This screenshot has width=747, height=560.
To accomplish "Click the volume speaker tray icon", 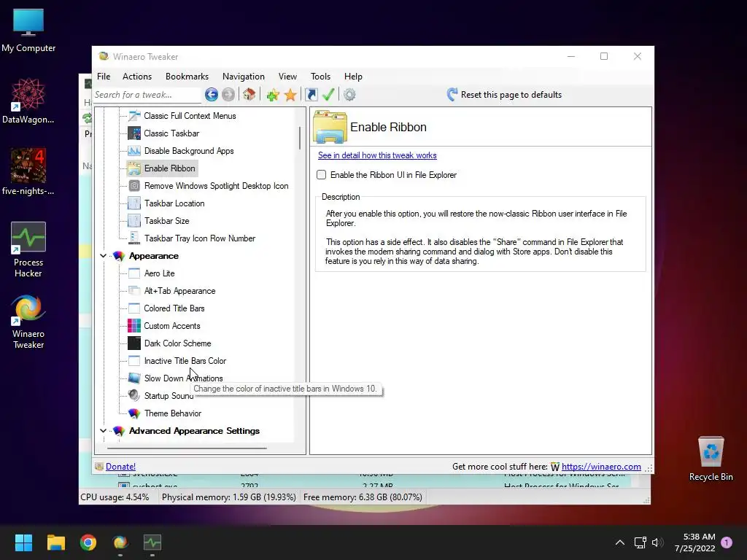I will [x=657, y=542].
